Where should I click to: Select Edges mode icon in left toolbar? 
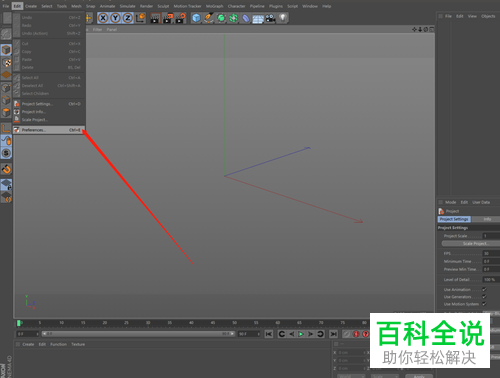click(6, 100)
